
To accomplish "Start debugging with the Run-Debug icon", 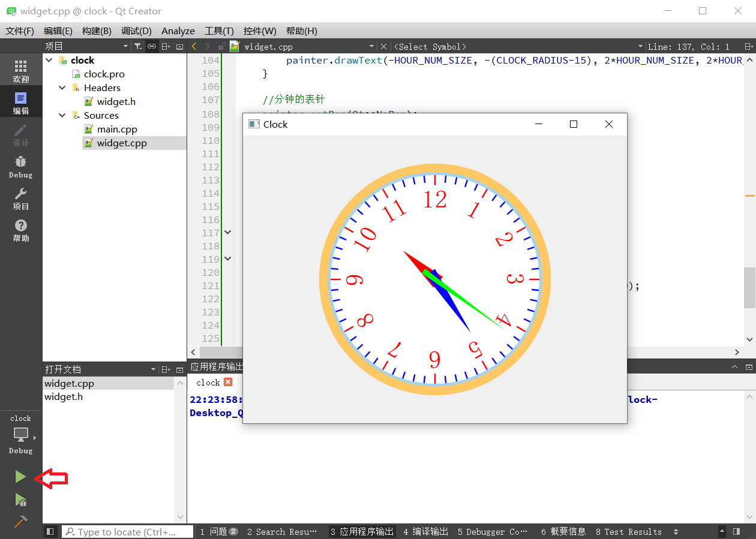I will click(20, 500).
